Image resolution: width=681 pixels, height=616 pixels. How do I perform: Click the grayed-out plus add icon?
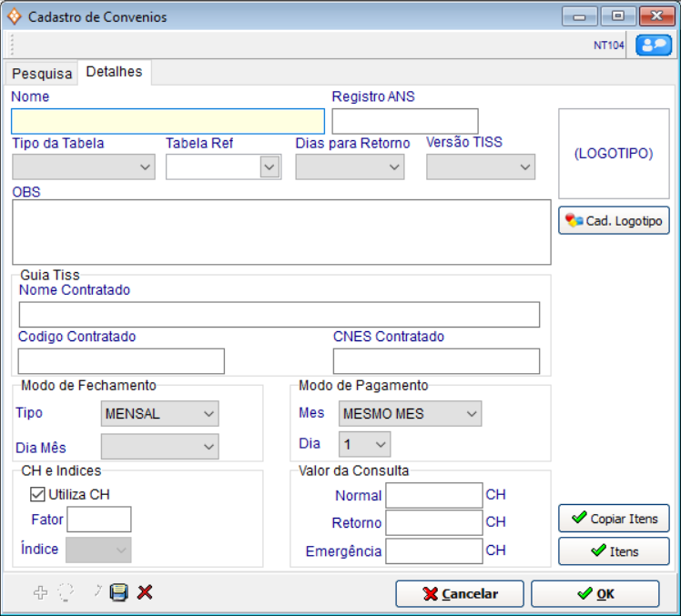coord(40,592)
